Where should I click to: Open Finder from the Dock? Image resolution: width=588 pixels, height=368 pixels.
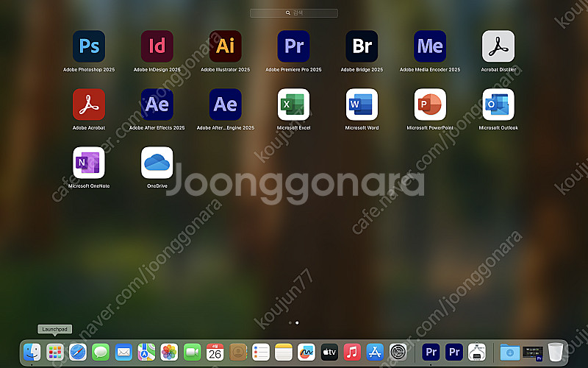tap(32, 353)
